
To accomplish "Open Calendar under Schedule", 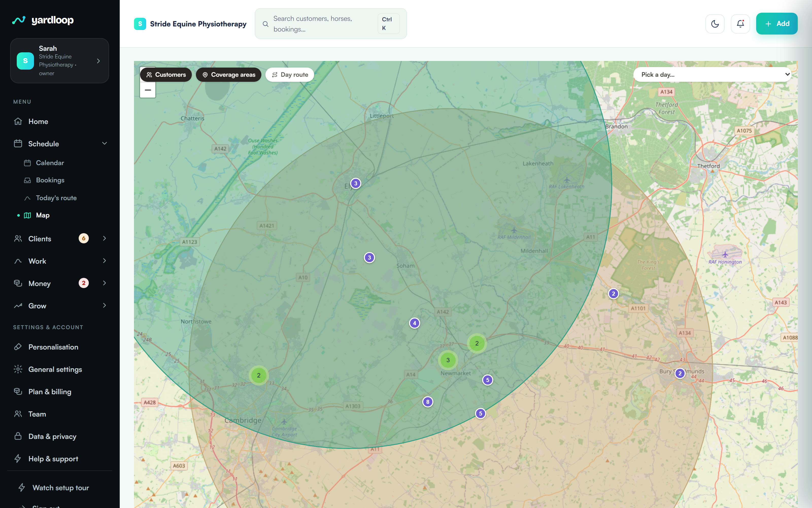I will [50, 163].
